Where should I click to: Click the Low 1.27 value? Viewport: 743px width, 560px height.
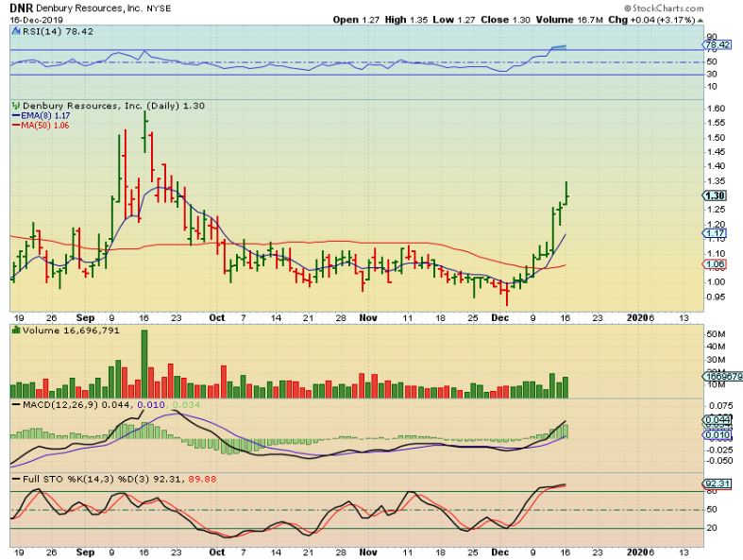(x=454, y=20)
